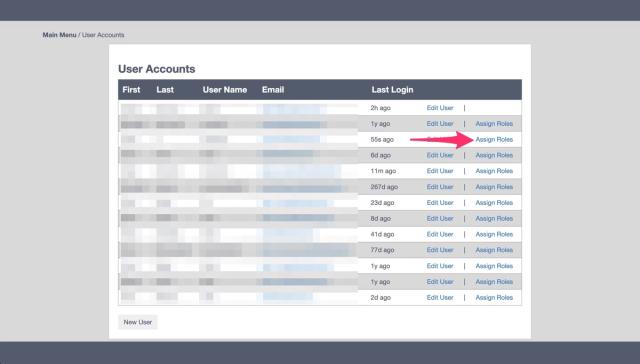This screenshot has height=364, width=640.
Task: Open Edit User for 11m ago login
Action: click(440, 171)
